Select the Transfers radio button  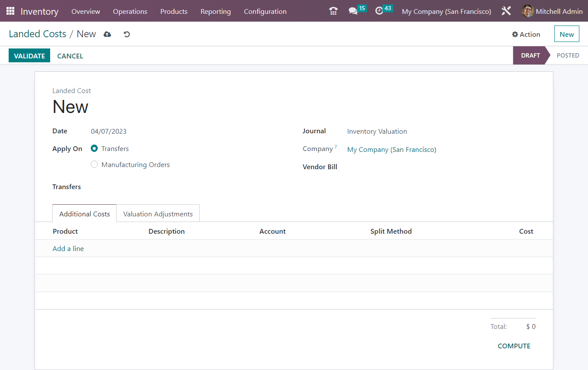pyautogui.click(x=94, y=148)
